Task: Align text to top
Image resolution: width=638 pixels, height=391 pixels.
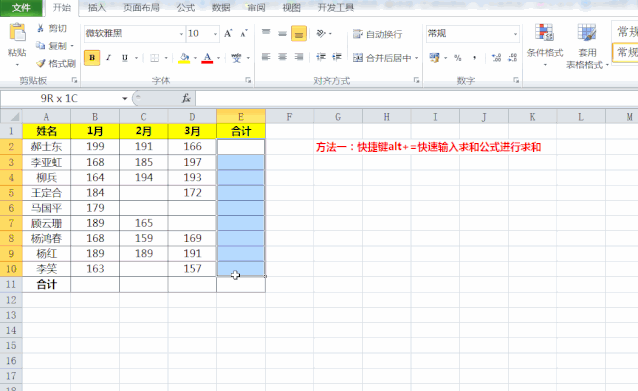Action: (x=266, y=33)
